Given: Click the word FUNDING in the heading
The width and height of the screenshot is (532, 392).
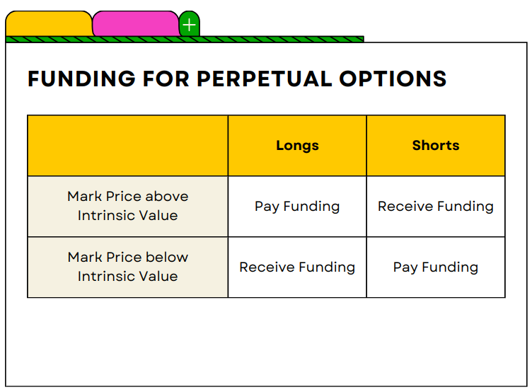Looking at the screenshot, I should click(82, 79).
